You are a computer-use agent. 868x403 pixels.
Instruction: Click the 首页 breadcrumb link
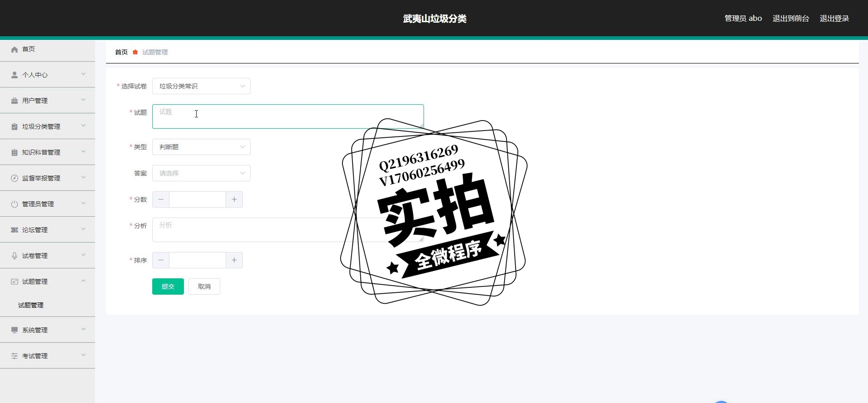(121, 52)
